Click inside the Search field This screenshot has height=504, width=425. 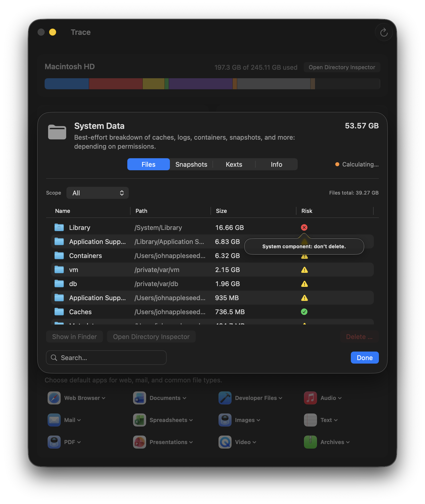[x=106, y=358]
